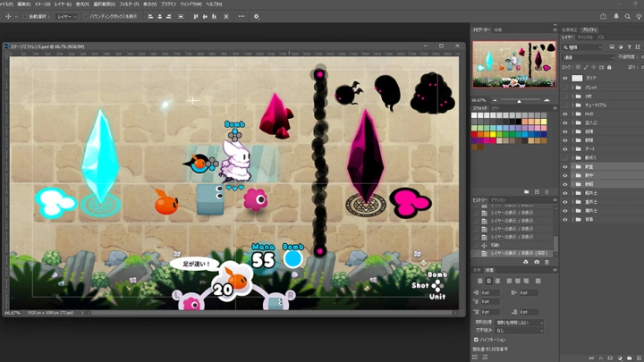The width and height of the screenshot is (644, 362).
Task: Click the zoom out small mountain in Navigator
Action: (495, 100)
